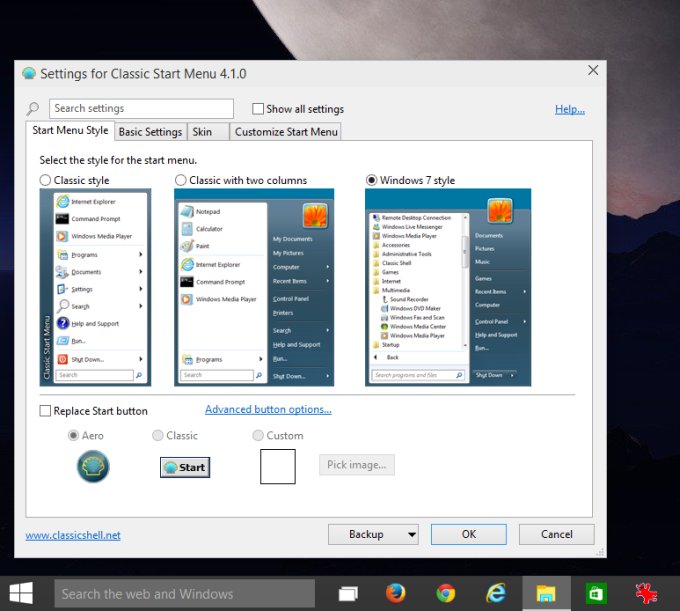680x611 pixels.
Task: Enable the Show all settings checkbox
Action: click(258, 109)
